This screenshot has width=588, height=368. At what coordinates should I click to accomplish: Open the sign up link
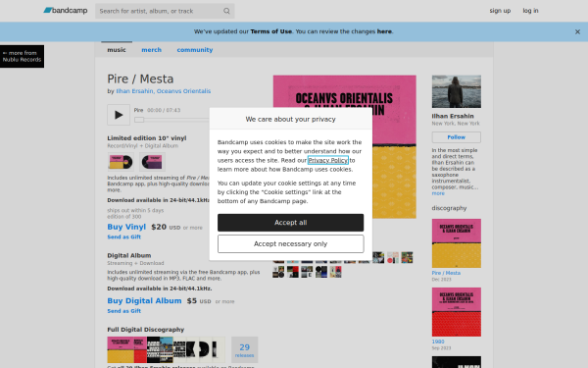pyautogui.click(x=500, y=11)
